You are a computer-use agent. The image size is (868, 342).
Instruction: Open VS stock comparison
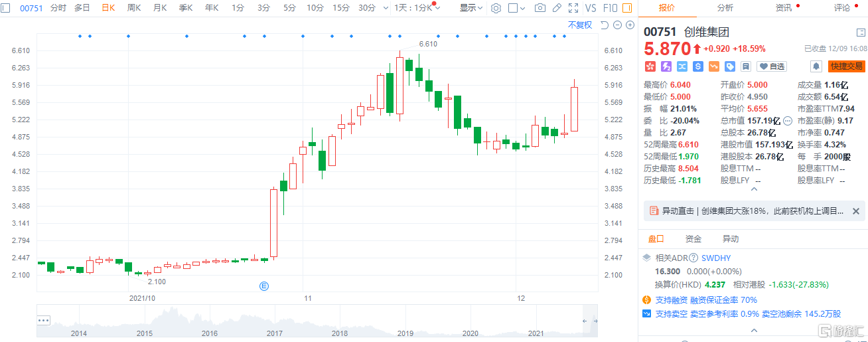591,8
